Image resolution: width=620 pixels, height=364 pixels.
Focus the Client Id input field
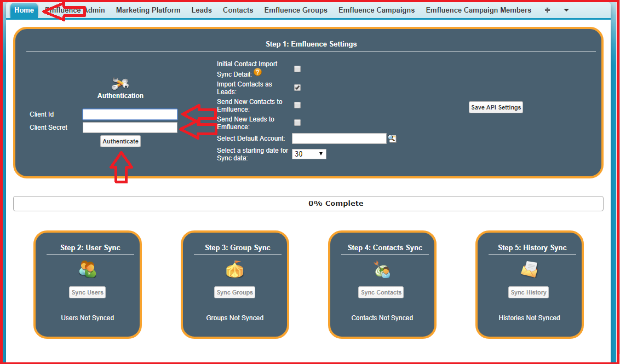130,114
